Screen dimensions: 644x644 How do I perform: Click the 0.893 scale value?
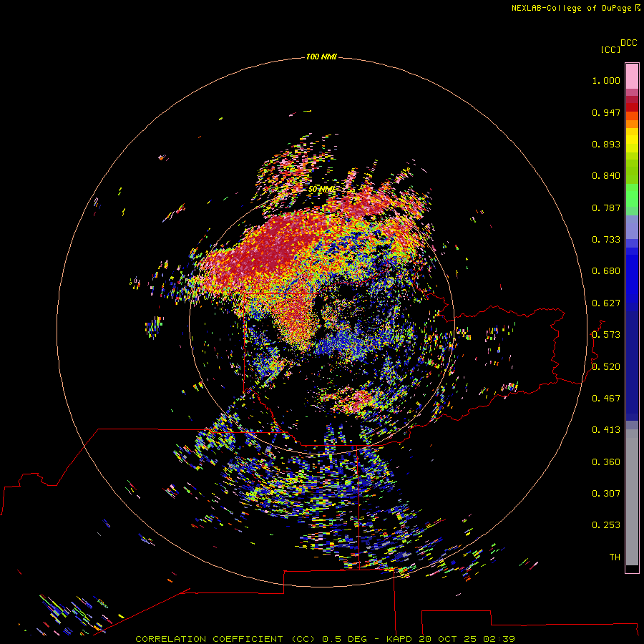click(x=606, y=144)
